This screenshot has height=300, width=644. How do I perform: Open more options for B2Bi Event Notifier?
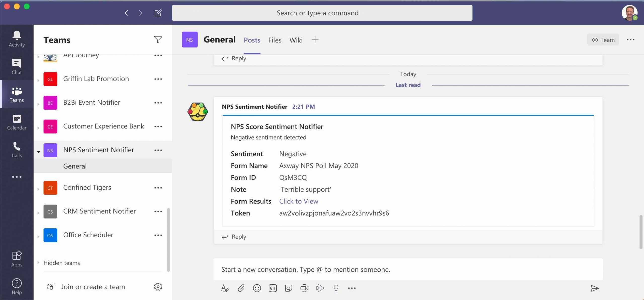(158, 103)
